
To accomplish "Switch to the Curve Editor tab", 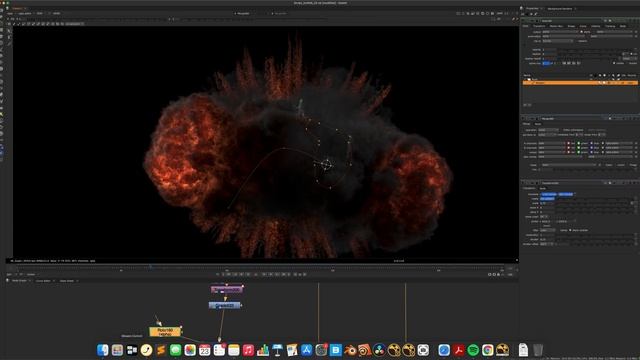I will [x=43, y=281].
